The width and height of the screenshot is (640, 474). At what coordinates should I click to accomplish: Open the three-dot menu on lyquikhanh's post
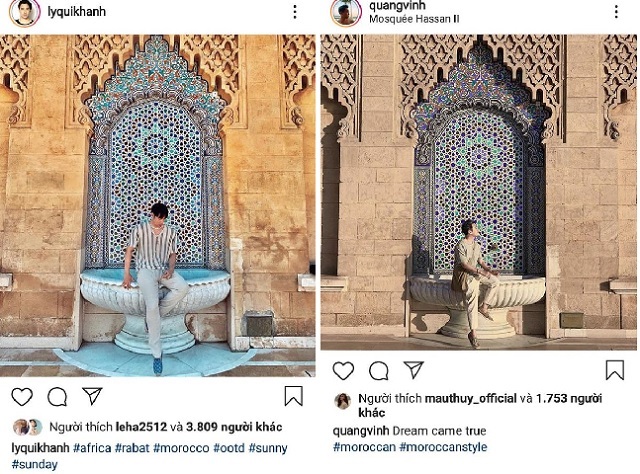[x=294, y=12]
